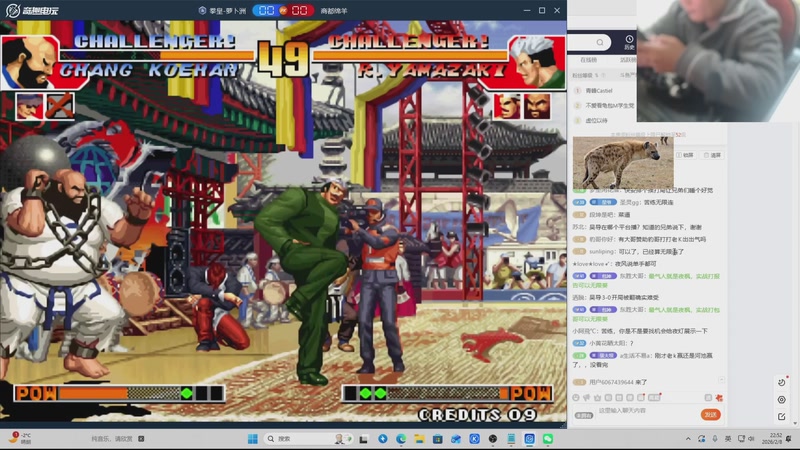Click the 用户606743964 entered message
Viewport: 800px width, 450px height.
click(x=618, y=382)
